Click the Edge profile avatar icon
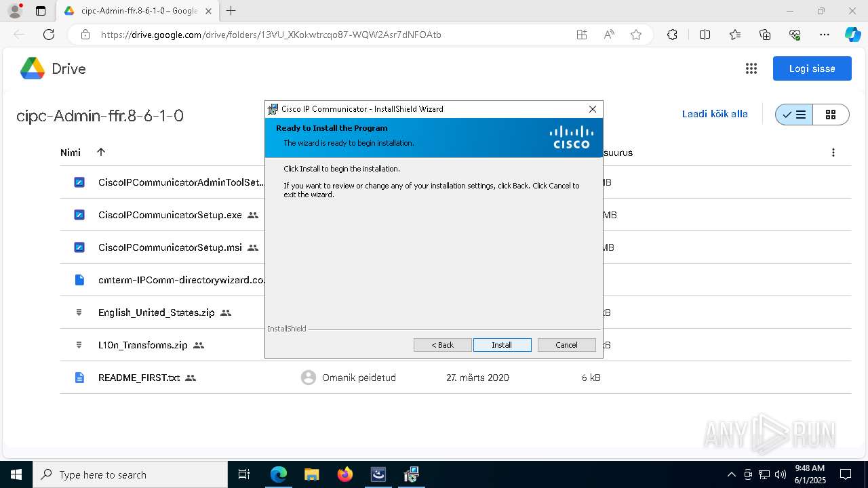The image size is (868, 488). pos(15,11)
